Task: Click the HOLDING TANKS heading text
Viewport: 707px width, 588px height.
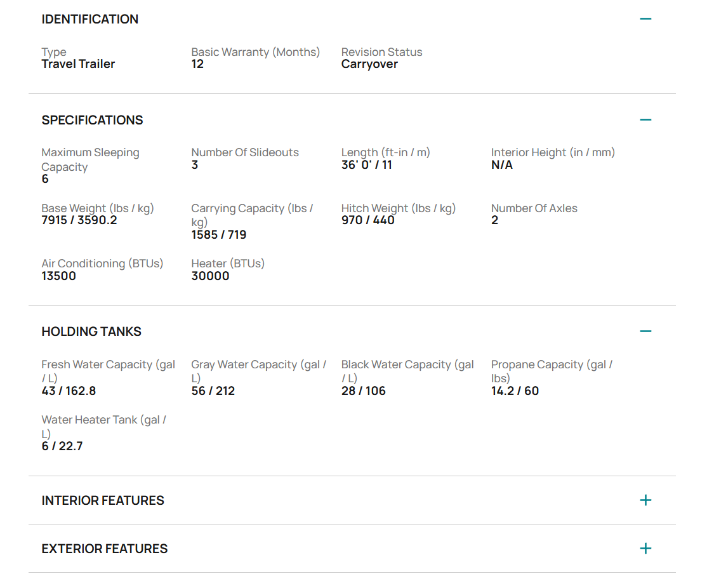Action: tap(91, 331)
